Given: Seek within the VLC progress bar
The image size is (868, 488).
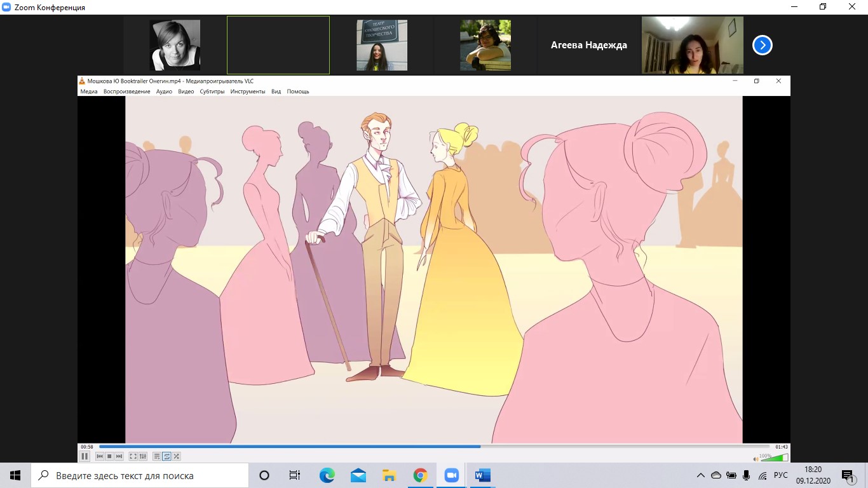Looking at the screenshot, I should pos(435,447).
